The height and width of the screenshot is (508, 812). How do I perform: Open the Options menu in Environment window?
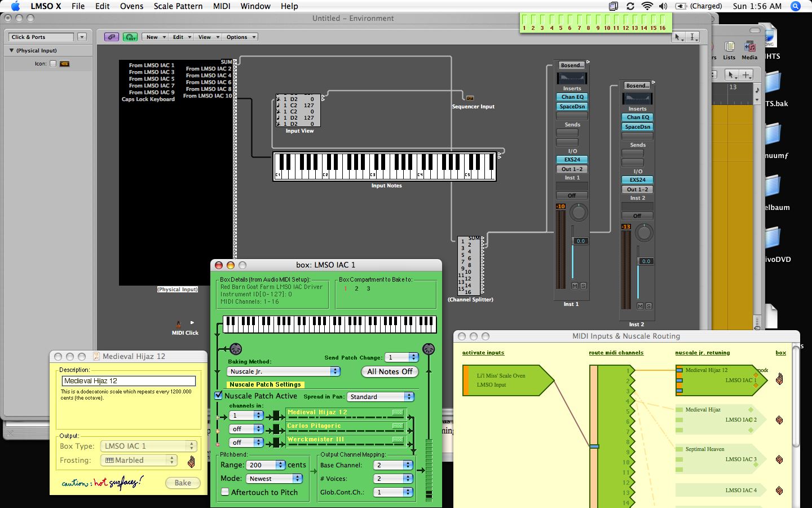click(240, 37)
